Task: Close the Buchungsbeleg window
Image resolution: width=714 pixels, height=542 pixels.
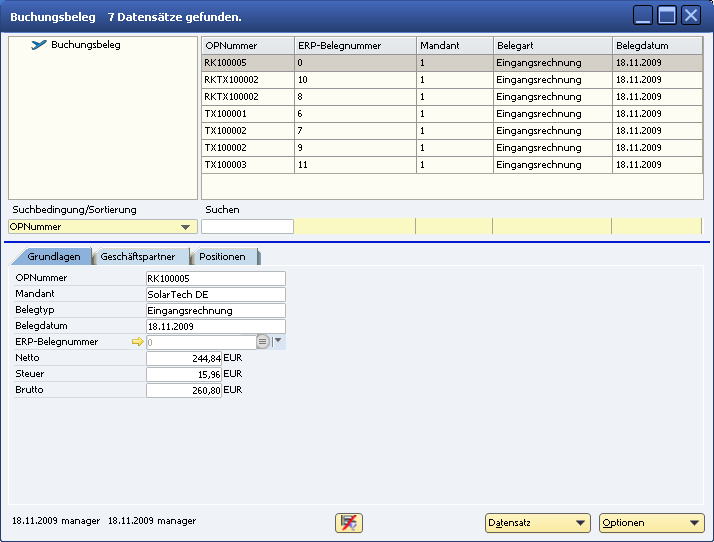Action: pos(690,15)
